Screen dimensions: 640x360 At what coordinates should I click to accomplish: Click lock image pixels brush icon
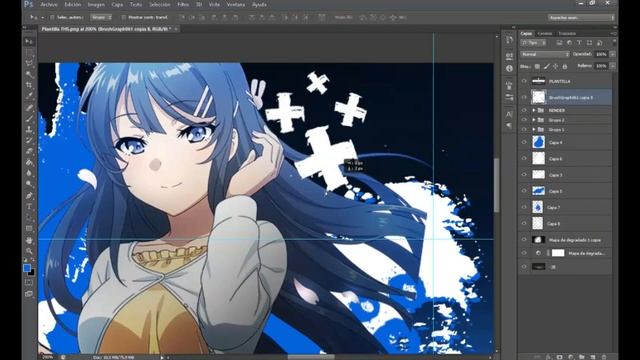click(x=547, y=66)
